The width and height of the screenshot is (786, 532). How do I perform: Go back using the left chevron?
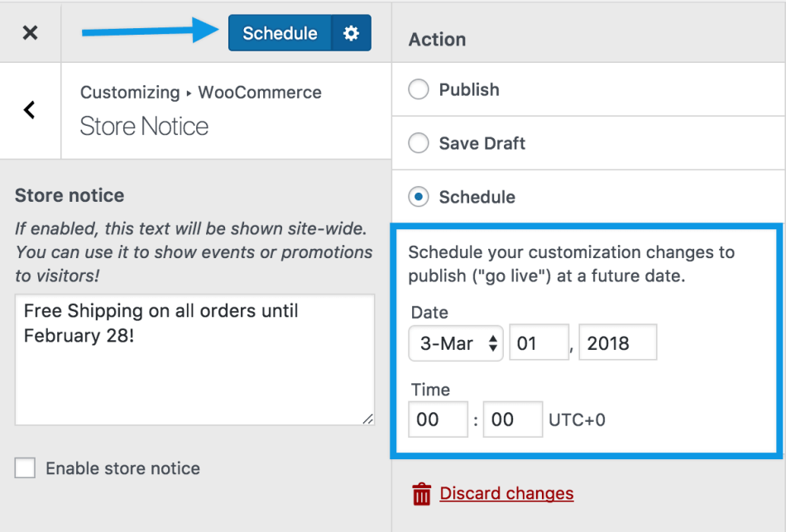[30, 109]
